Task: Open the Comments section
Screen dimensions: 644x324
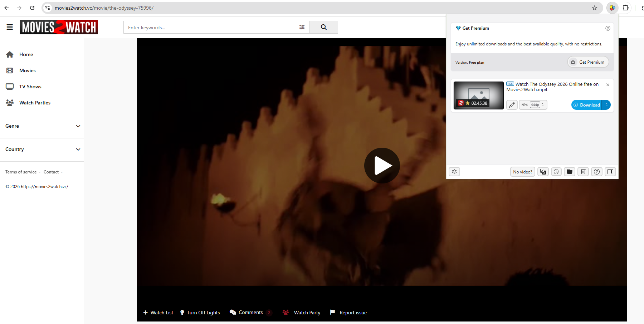Action: point(250,313)
